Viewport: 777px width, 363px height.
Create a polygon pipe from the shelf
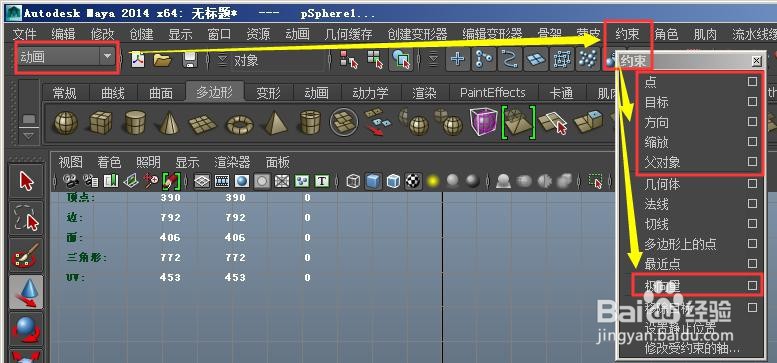coord(310,123)
